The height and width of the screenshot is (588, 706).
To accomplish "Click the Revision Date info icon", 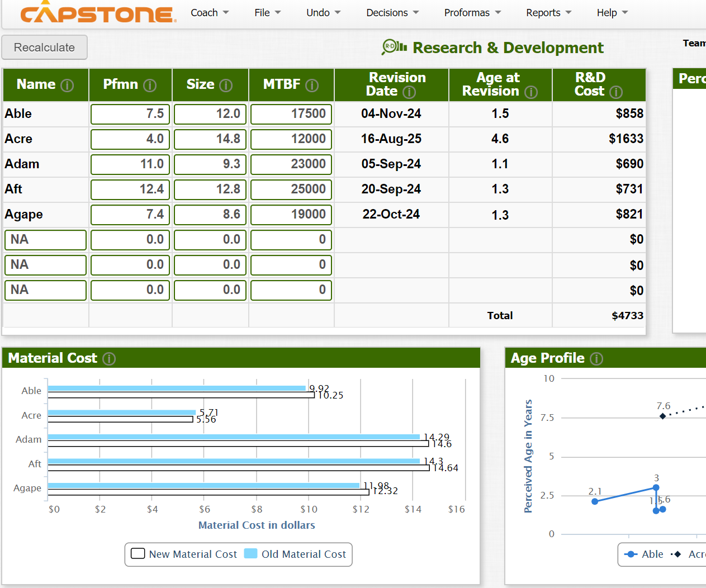I will point(409,92).
